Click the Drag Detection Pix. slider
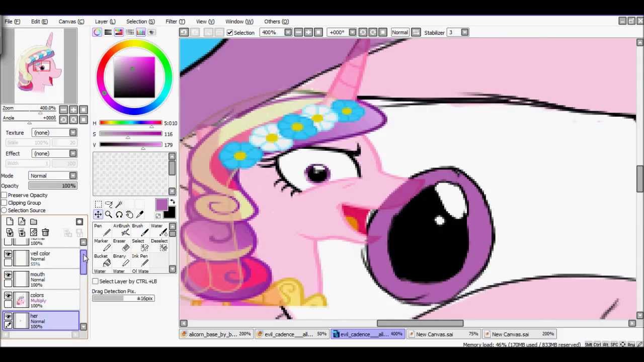 (x=123, y=299)
